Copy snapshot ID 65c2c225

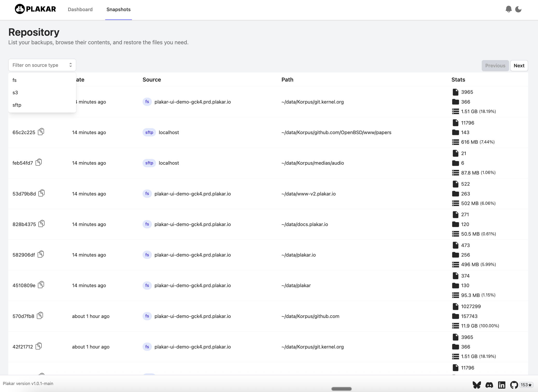click(41, 132)
